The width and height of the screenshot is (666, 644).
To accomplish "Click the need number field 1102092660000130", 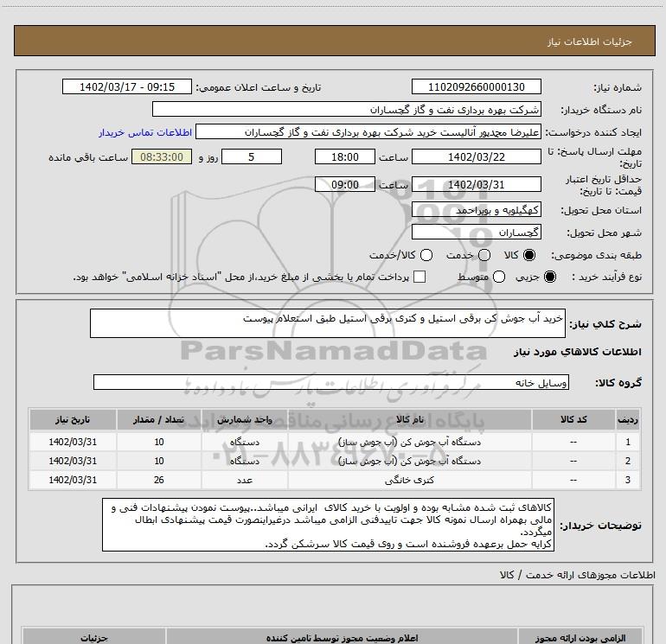I will 476,87.
